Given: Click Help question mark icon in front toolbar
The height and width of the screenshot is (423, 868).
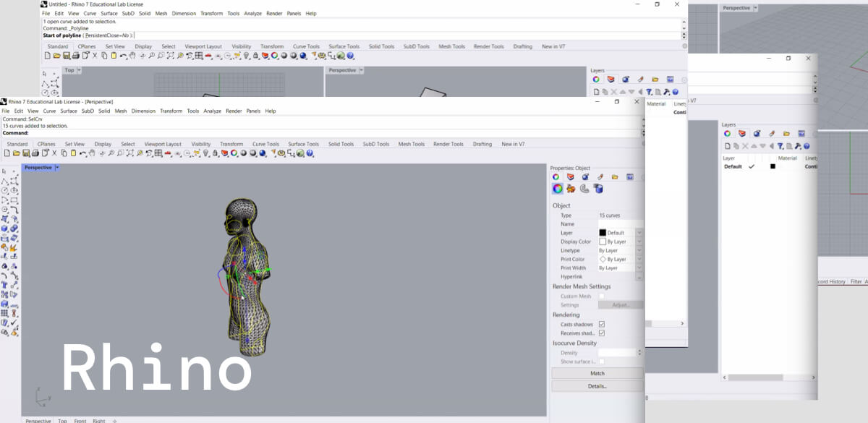Looking at the screenshot, I should click(x=310, y=153).
